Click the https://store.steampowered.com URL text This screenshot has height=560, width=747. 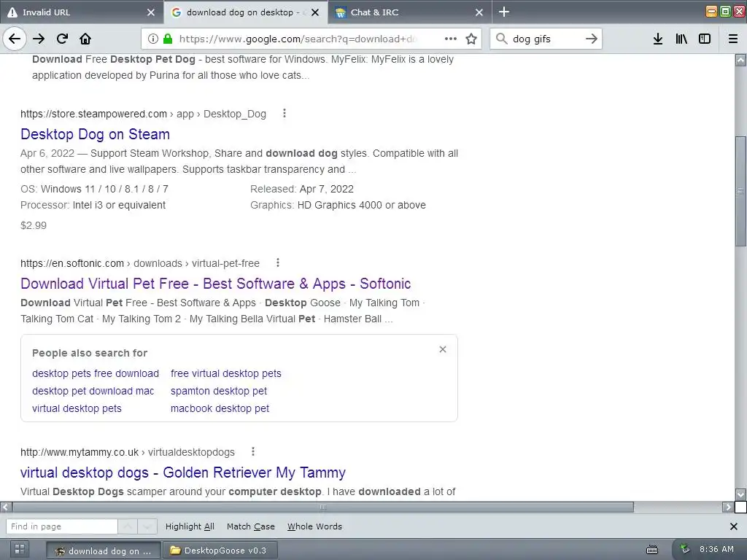(93, 114)
